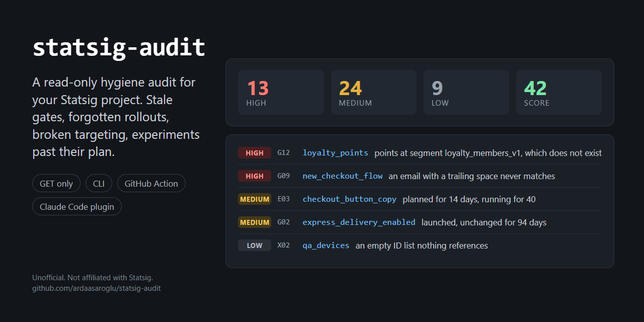The width and height of the screenshot is (644, 322).
Task: Click the LOW badge on qa_devices row
Action: coord(255,246)
